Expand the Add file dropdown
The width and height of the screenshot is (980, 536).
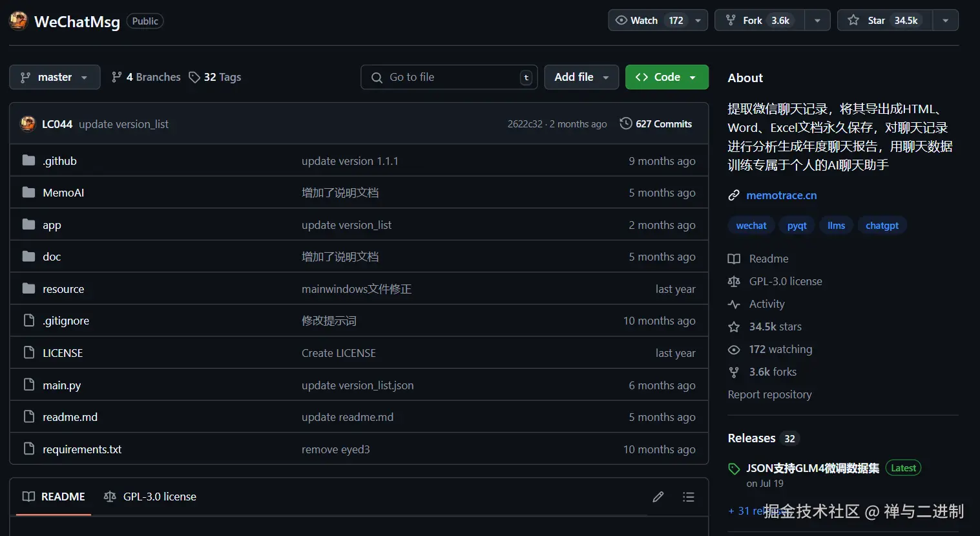coord(581,77)
